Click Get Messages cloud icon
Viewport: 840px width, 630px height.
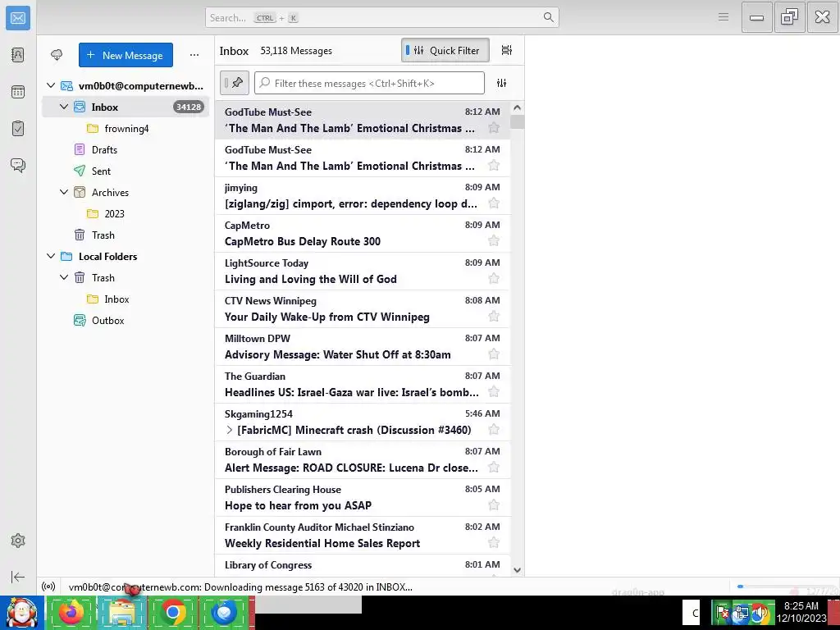click(57, 55)
